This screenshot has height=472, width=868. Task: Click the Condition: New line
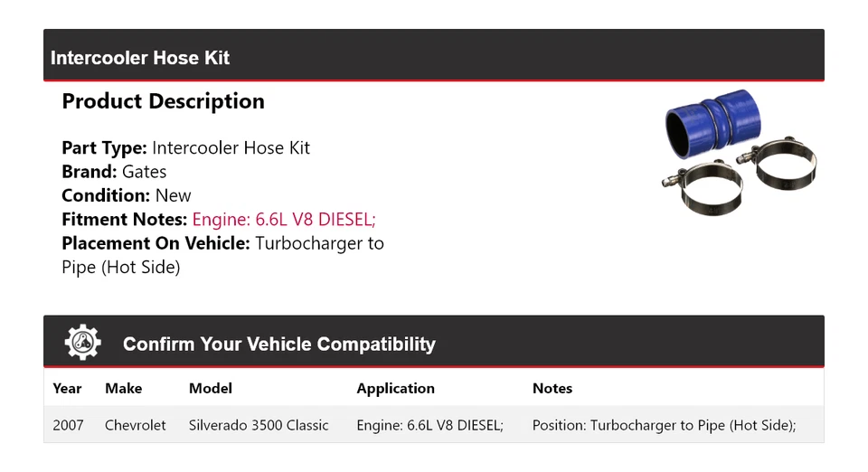[127, 195]
